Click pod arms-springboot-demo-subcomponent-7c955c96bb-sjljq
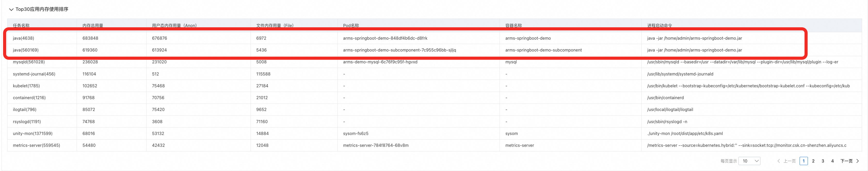The image size is (868, 171). [x=400, y=50]
